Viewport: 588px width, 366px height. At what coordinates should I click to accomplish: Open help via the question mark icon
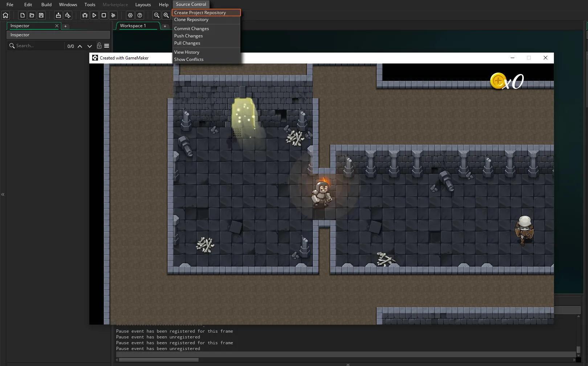pyautogui.click(x=140, y=15)
